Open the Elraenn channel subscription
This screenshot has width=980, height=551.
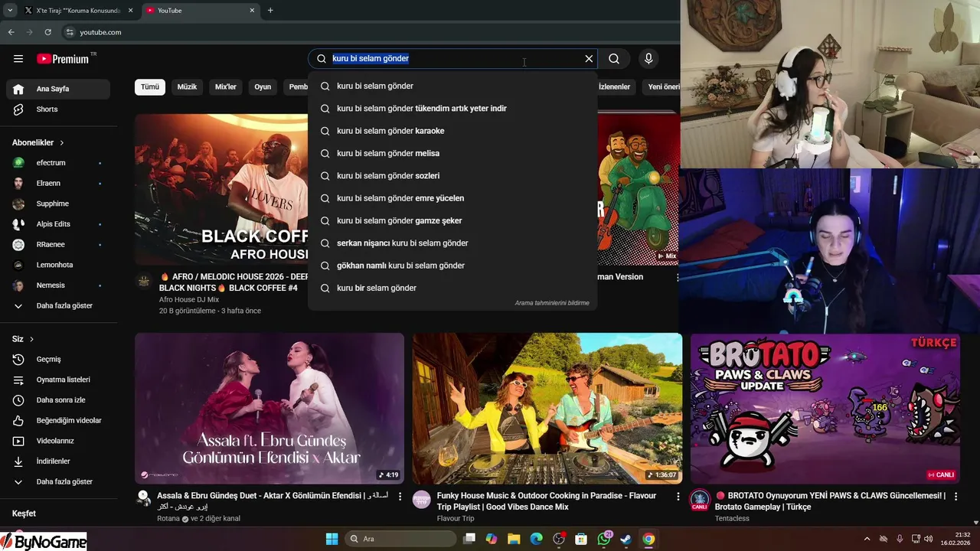[x=58, y=184]
